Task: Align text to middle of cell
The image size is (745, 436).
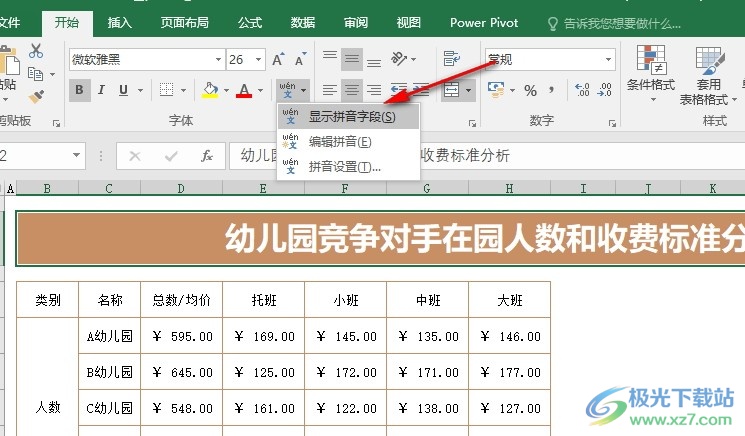Action: pyautogui.click(x=352, y=59)
